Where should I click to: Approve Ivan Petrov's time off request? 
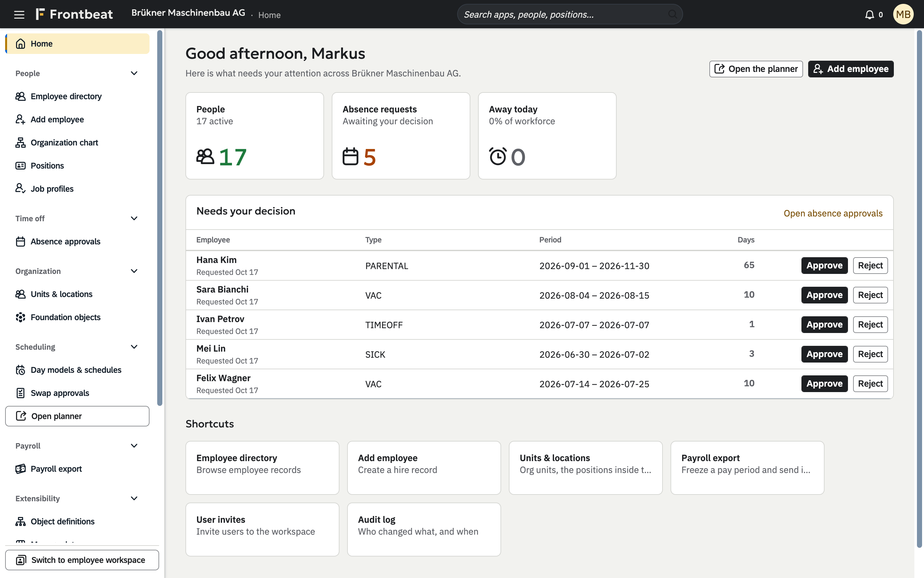(824, 325)
